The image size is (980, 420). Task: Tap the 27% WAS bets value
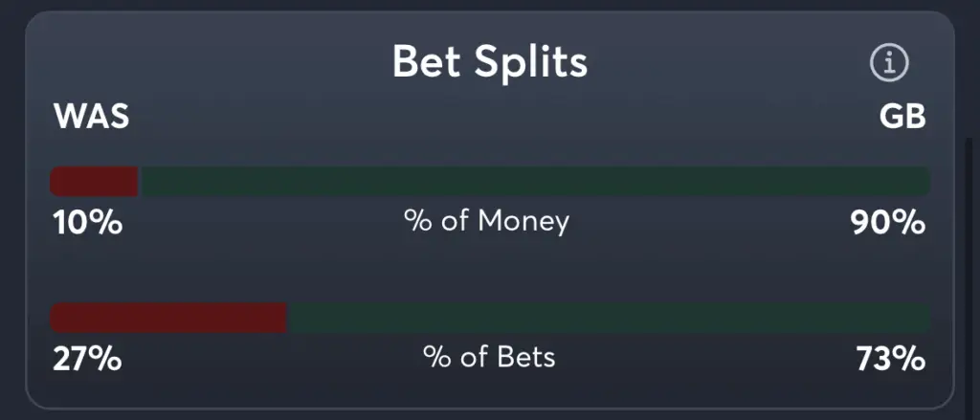pyautogui.click(x=87, y=360)
